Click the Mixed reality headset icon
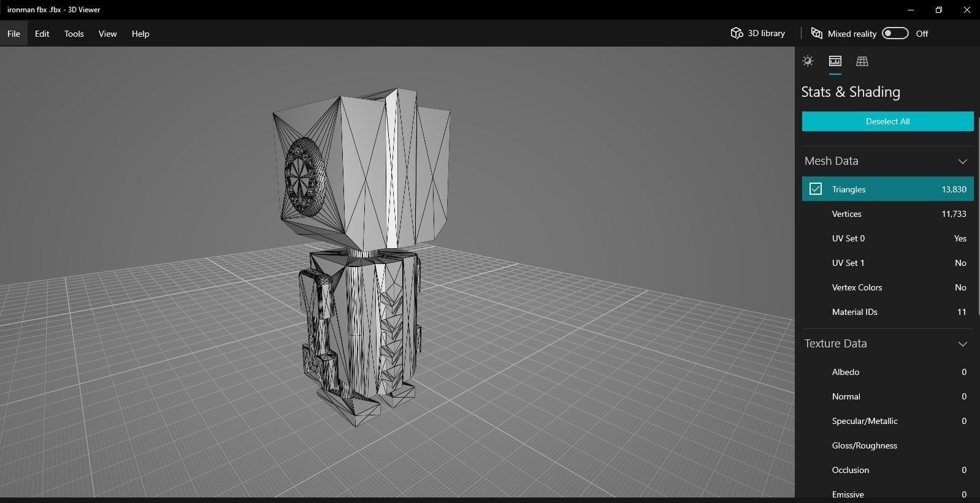Screen dimensions: 980x503 [x=817, y=33]
